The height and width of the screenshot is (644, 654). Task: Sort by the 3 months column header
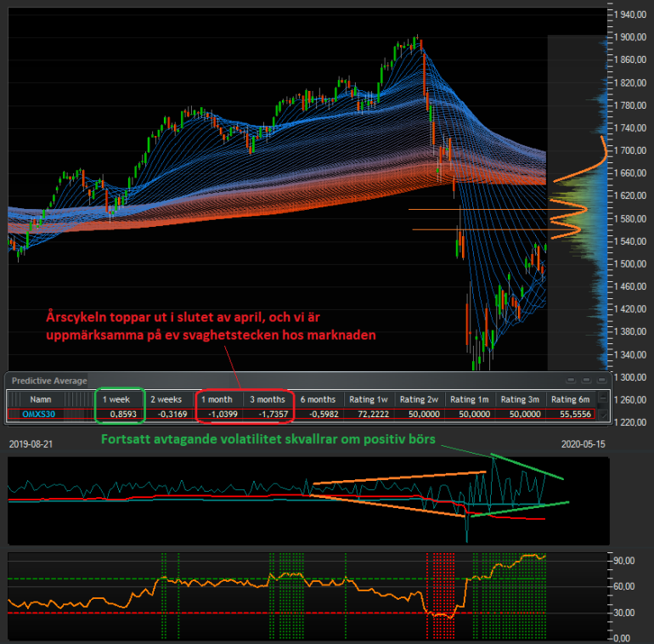(268, 399)
